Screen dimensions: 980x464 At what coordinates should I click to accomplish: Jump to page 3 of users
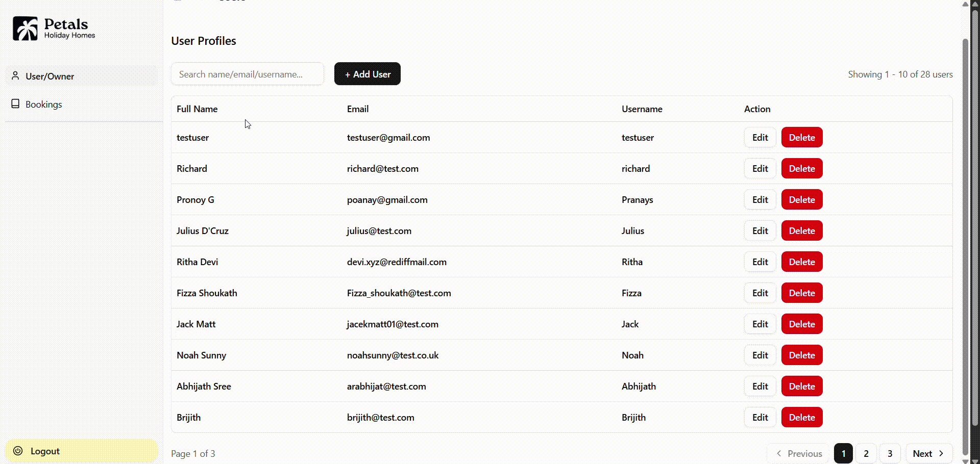point(890,453)
